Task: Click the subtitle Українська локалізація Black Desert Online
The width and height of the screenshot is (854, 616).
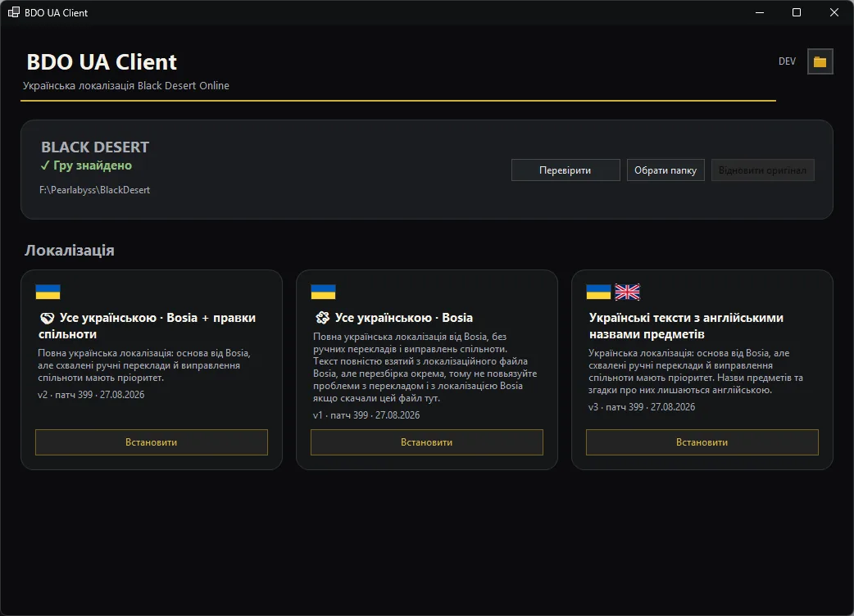Action: [x=126, y=85]
